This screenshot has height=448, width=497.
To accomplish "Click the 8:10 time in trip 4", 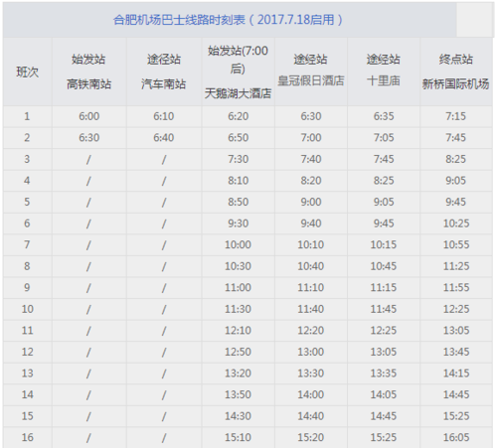I will pyautogui.click(x=238, y=181).
